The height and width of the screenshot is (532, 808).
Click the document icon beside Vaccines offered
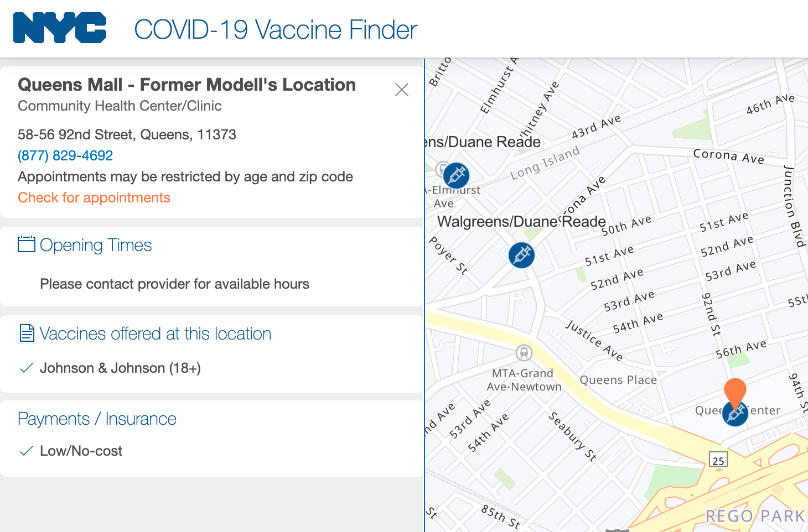[26, 333]
